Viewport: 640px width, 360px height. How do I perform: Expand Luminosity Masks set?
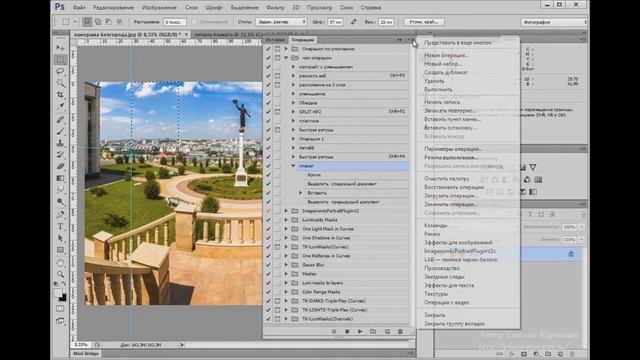(287, 220)
